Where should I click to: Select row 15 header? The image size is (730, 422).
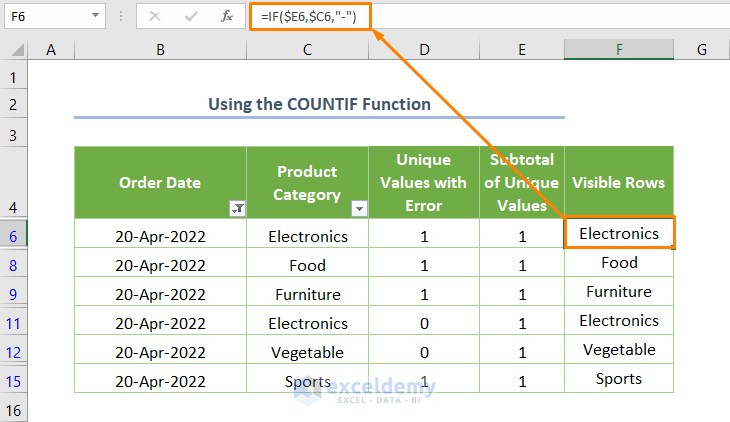click(x=14, y=381)
